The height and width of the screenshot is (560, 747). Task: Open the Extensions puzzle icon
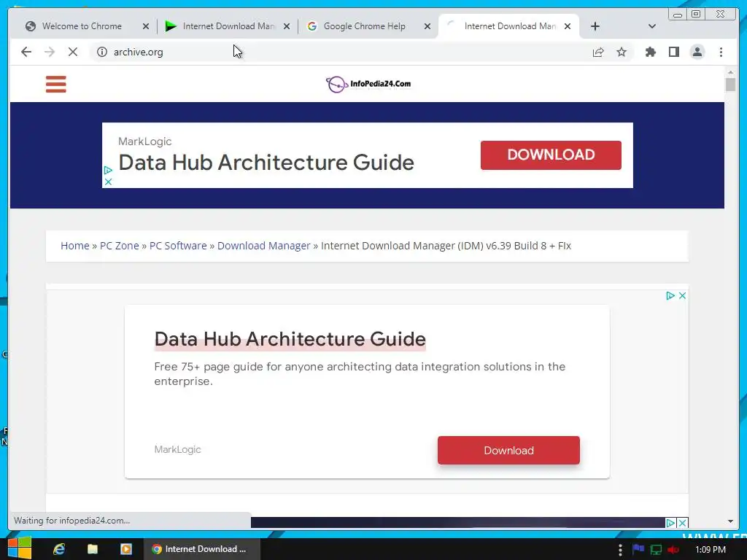tap(650, 52)
